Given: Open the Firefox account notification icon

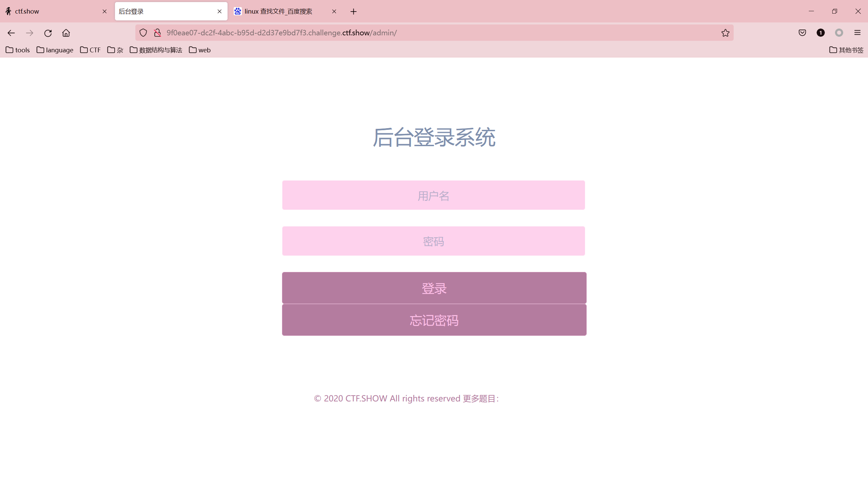Looking at the screenshot, I should [x=821, y=33].
